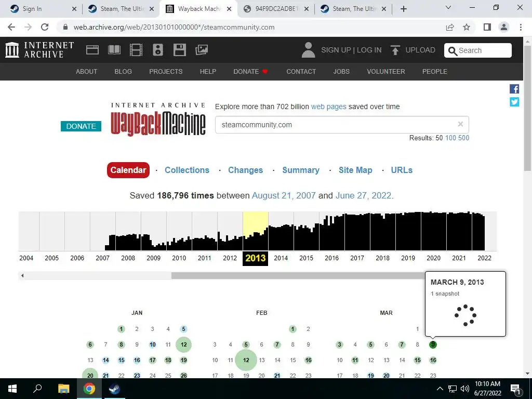
Task: Open the Chrome three-dot menu
Action: 521,27
